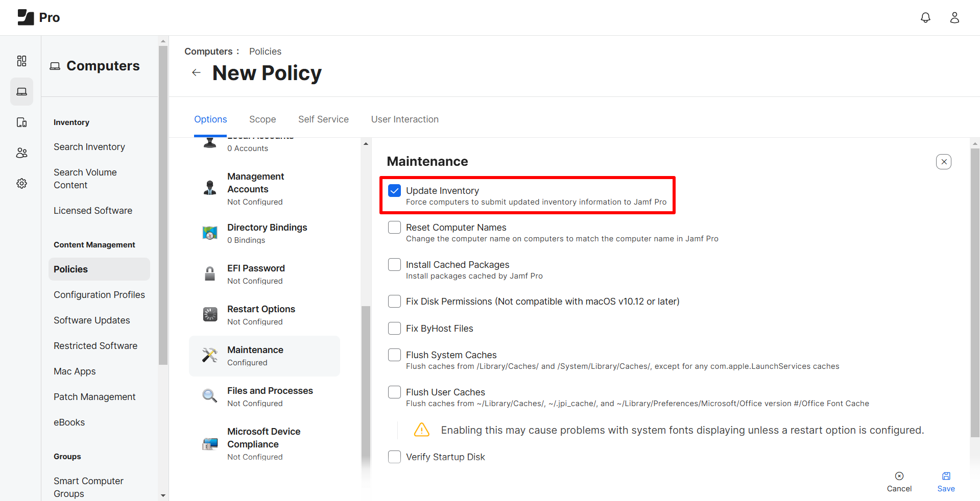Go back using the arrow beside New Policy
Screen dimensions: 980x501
click(x=196, y=73)
